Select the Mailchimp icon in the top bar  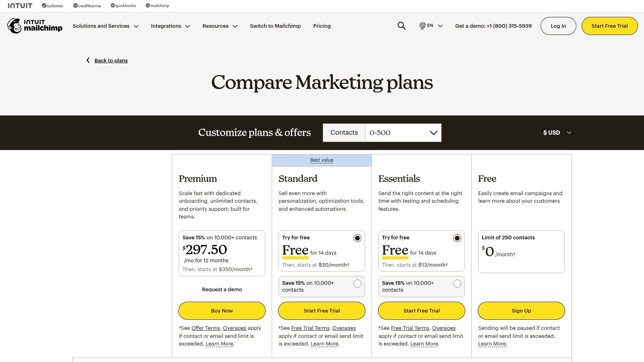click(x=157, y=6)
